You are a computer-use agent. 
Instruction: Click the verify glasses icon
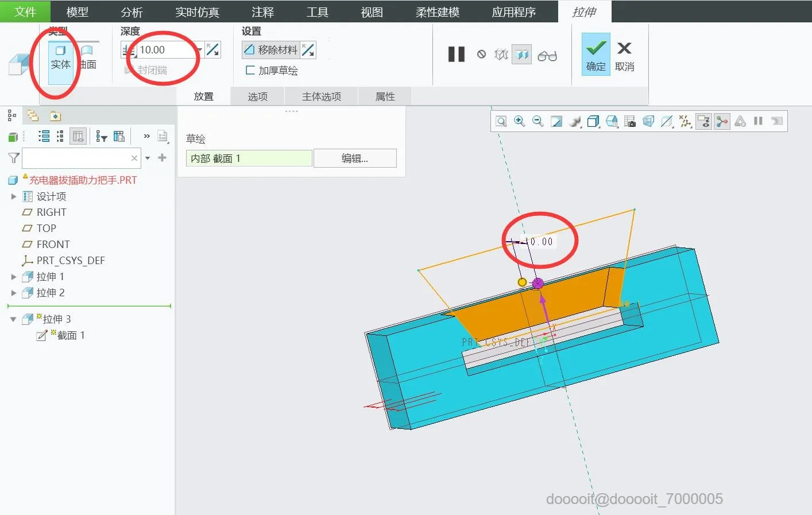547,55
